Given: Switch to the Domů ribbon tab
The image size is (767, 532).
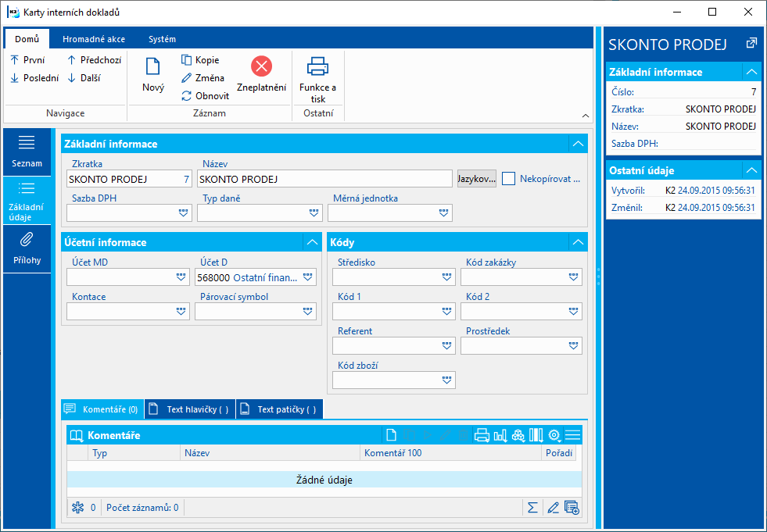Looking at the screenshot, I should coord(27,39).
